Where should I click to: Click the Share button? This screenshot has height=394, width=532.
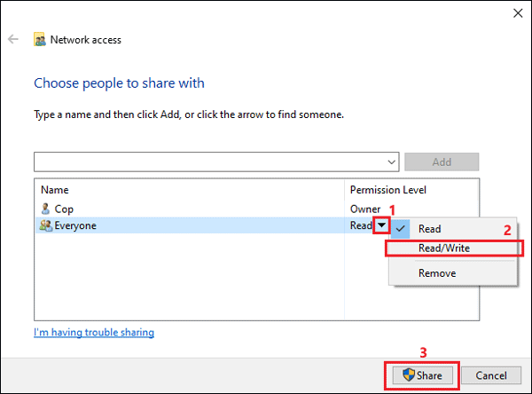coord(422,375)
